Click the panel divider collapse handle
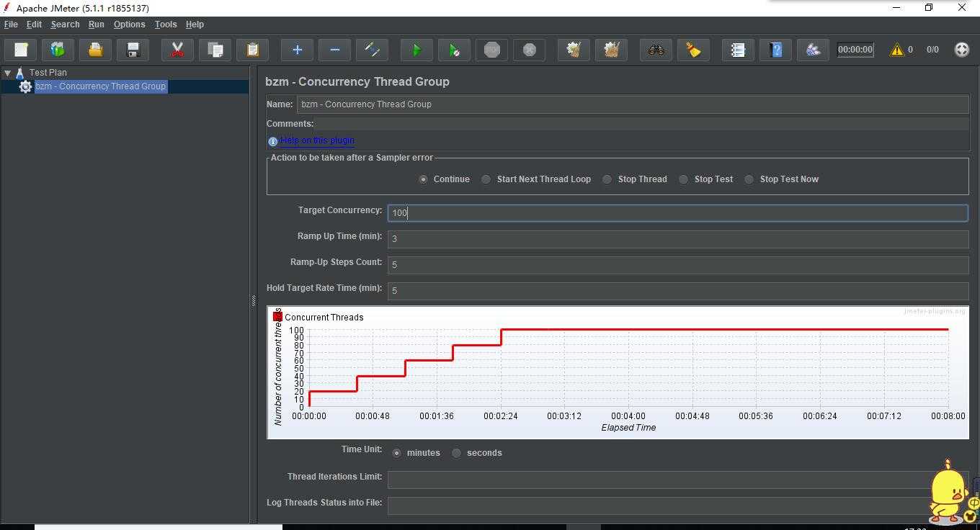Image resolution: width=980 pixels, height=530 pixels. [x=253, y=301]
